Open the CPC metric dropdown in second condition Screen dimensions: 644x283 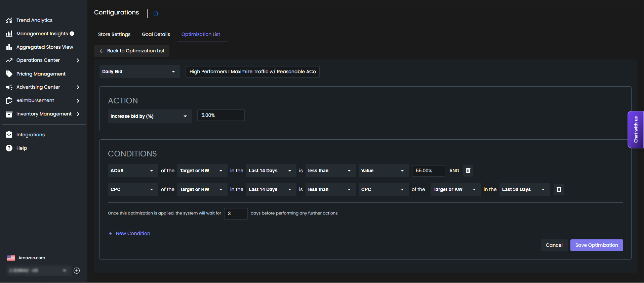(133, 189)
